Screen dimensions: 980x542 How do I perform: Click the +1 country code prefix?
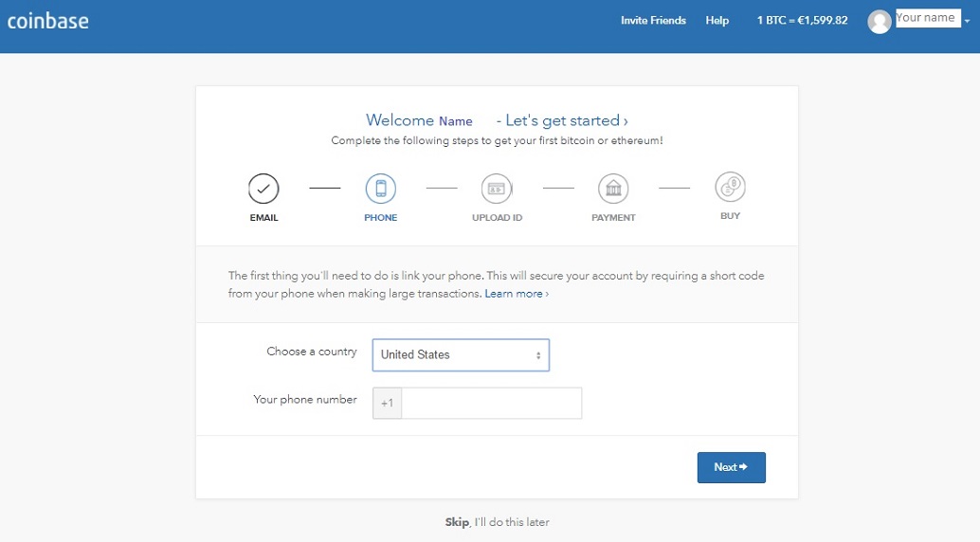pyautogui.click(x=387, y=404)
